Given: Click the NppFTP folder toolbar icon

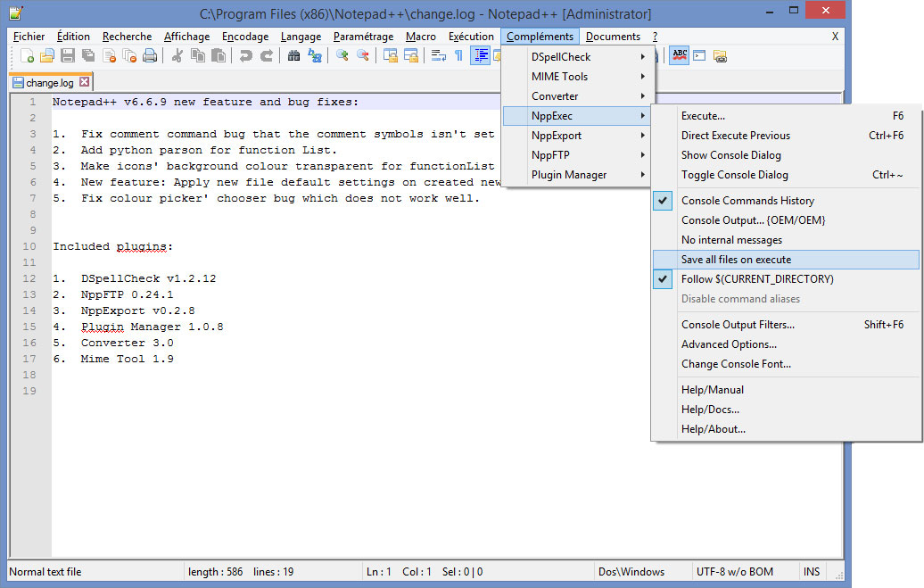Looking at the screenshot, I should (x=720, y=56).
